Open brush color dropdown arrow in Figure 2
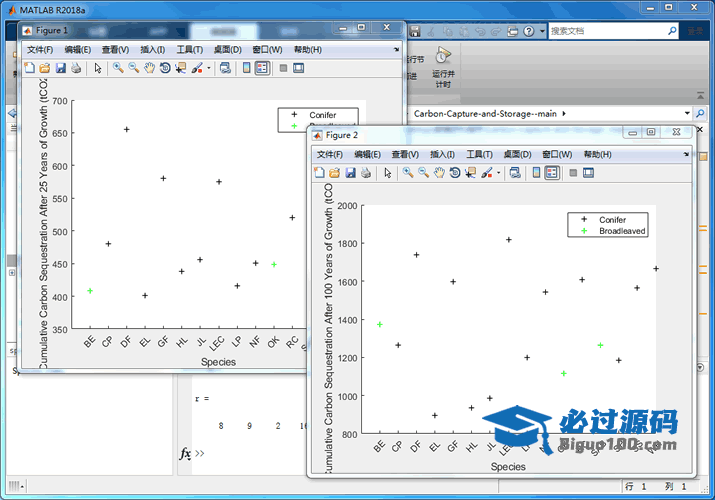 coord(498,173)
